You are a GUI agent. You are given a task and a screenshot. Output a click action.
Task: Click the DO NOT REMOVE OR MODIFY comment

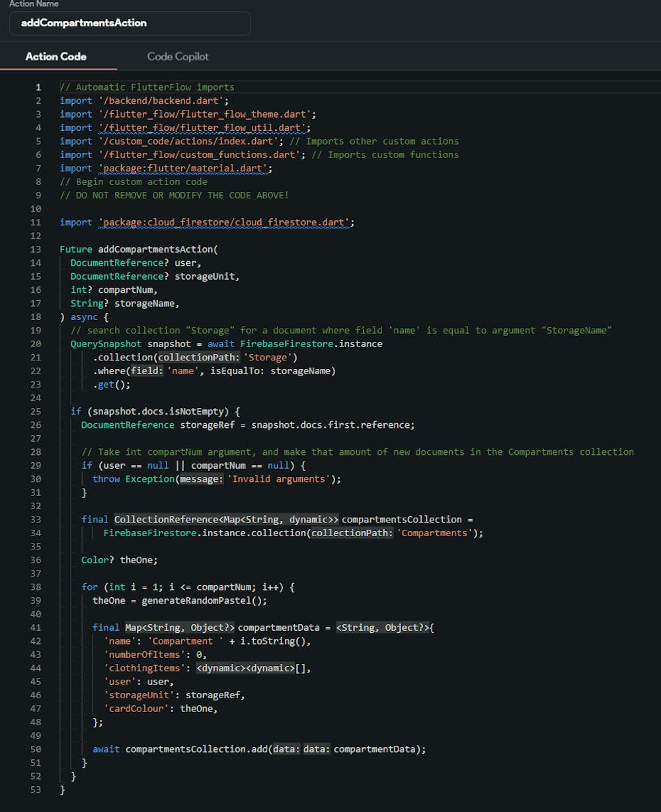[174, 195]
